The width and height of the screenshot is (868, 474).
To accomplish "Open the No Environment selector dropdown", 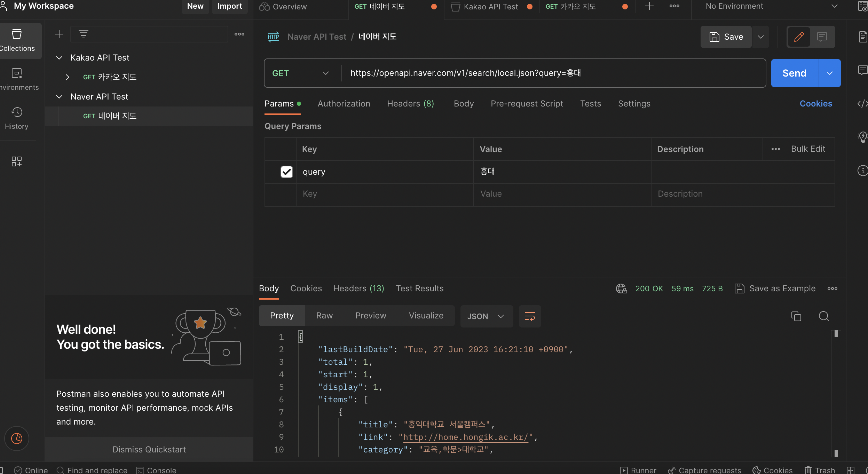I will [x=771, y=6].
